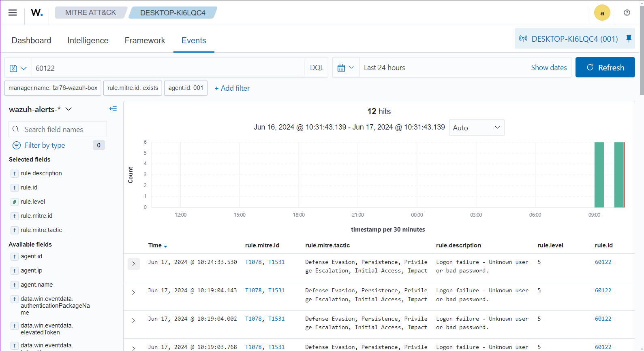Open T1078 link in 10:19:04.143 row
The height and width of the screenshot is (351, 644).
(253, 290)
